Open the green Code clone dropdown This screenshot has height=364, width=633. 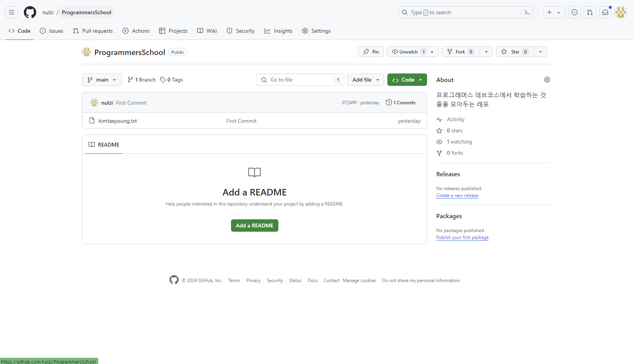coord(407,80)
